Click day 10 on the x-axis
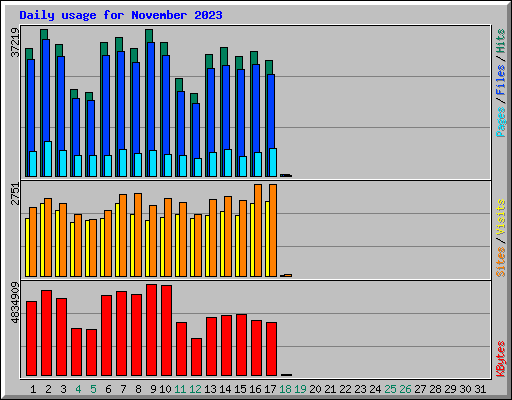This screenshot has width=512, height=400. (165, 389)
